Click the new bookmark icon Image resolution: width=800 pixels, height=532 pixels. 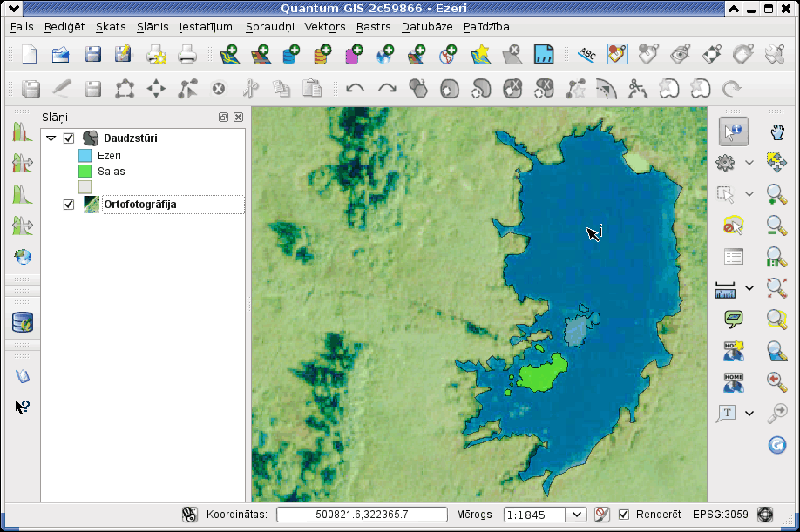click(734, 351)
